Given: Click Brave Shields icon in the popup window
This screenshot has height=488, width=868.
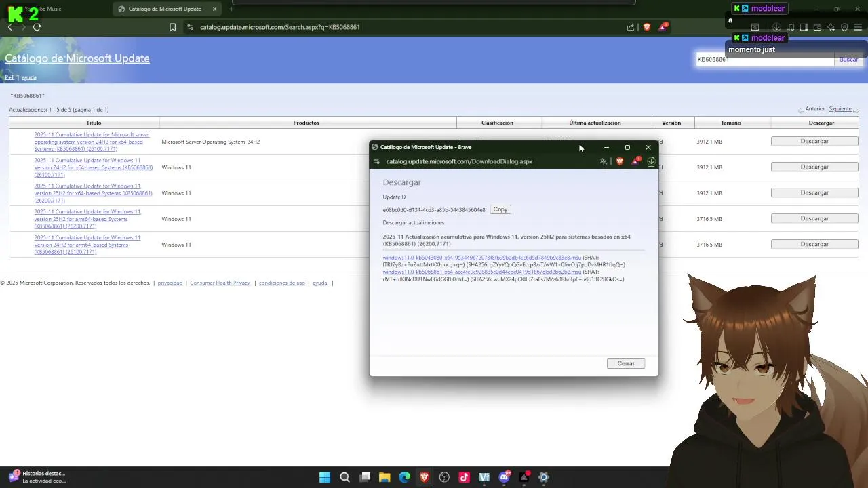Looking at the screenshot, I should tap(620, 161).
